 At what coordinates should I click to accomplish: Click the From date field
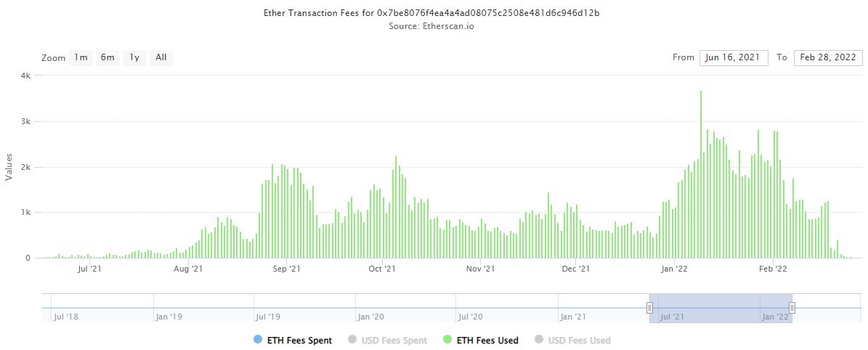734,57
